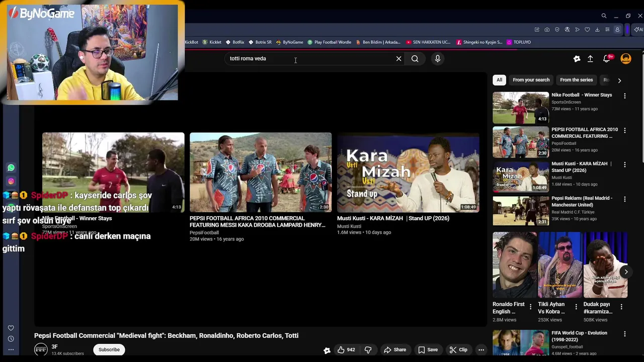Create a clip with Clip button
Screen dimensions: 644x362
pos(458,350)
